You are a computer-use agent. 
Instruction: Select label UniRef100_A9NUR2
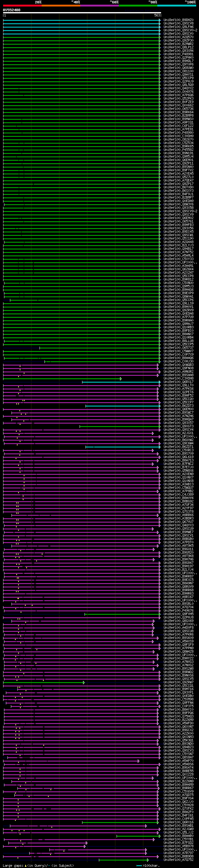(179, 372)
